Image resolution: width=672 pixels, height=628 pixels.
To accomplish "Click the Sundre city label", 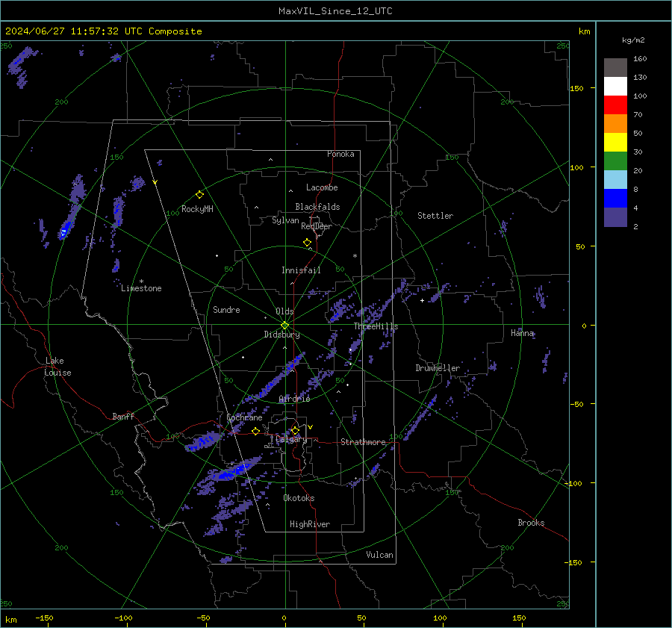I will [x=226, y=309].
